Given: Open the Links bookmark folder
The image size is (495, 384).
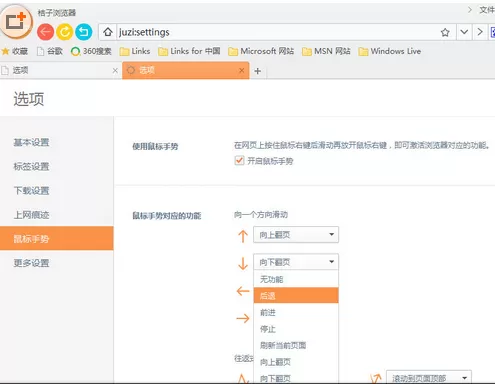Looking at the screenshot, I should tap(135, 51).
